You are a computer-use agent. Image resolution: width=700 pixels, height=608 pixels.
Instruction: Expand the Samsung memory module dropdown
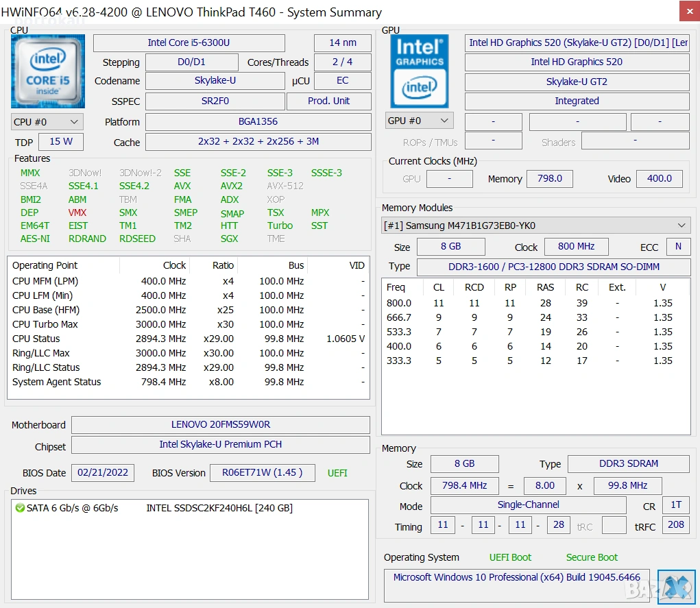point(535,226)
